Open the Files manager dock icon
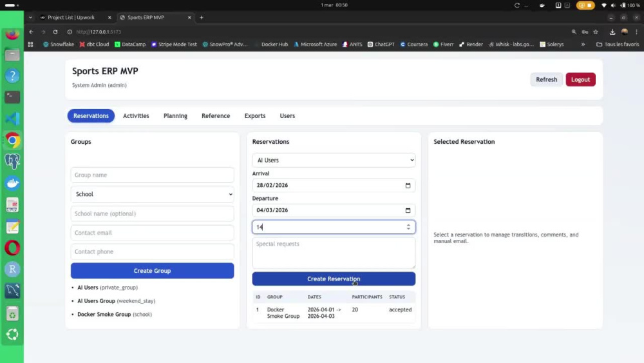This screenshot has width=644, height=363. (x=12, y=55)
